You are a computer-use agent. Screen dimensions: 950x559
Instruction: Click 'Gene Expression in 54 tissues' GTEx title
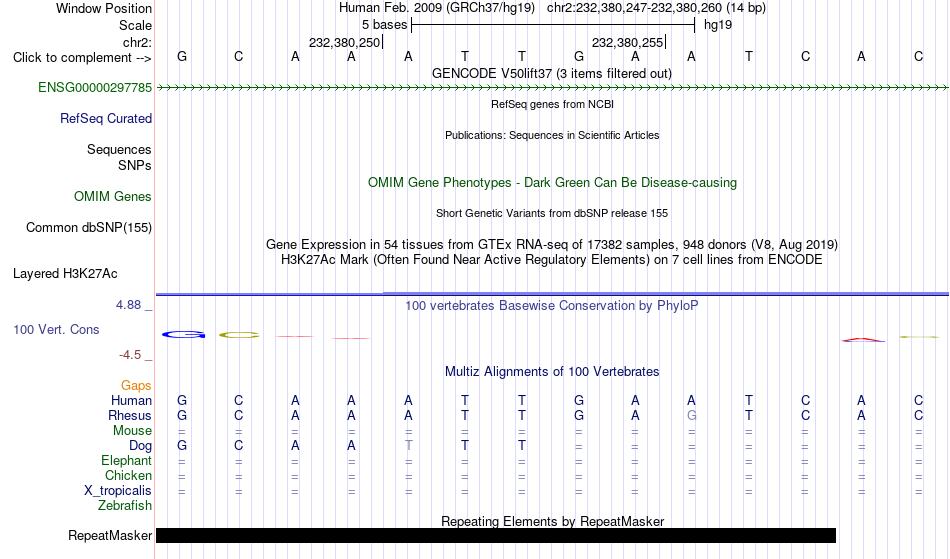[x=551, y=245]
